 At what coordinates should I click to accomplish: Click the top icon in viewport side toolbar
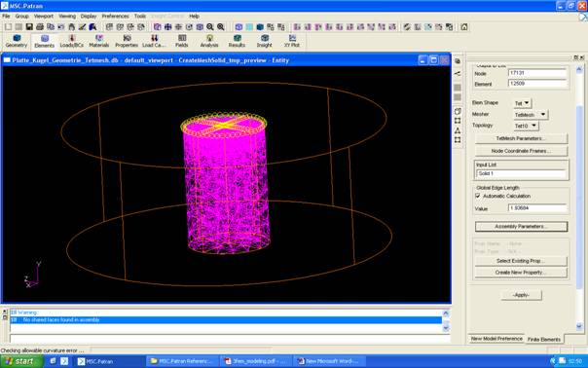click(458, 61)
